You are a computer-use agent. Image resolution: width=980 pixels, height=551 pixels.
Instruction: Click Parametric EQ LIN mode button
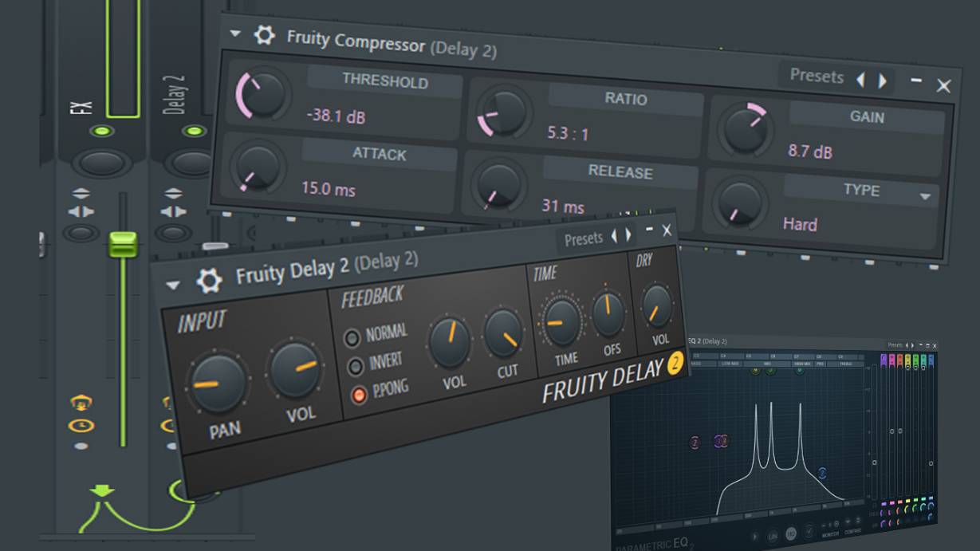773,537
